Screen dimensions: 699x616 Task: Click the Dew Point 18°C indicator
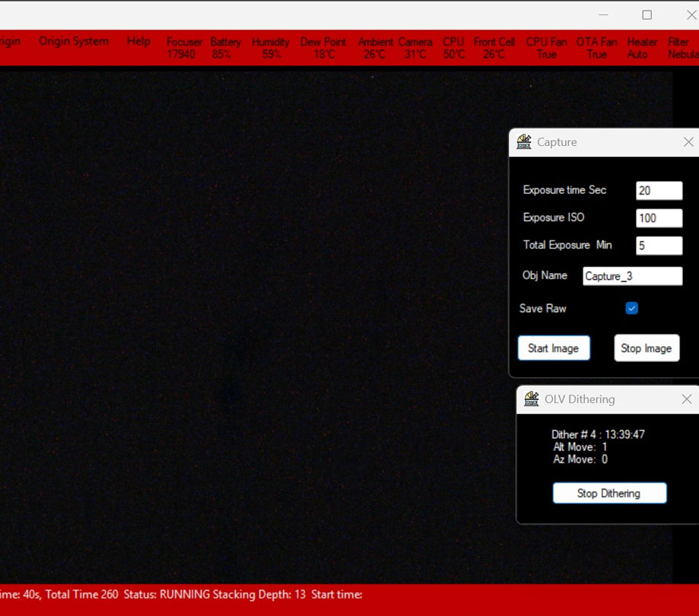click(x=322, y=47)
